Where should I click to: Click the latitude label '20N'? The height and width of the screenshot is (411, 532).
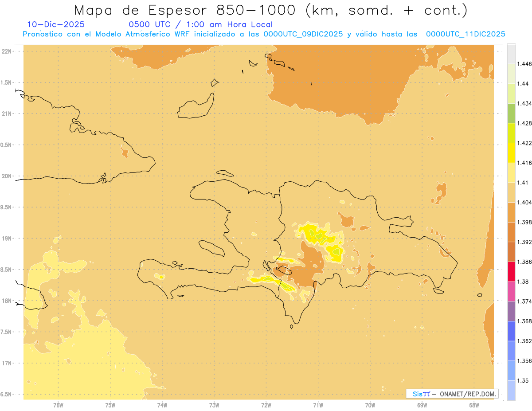point(8,176)
